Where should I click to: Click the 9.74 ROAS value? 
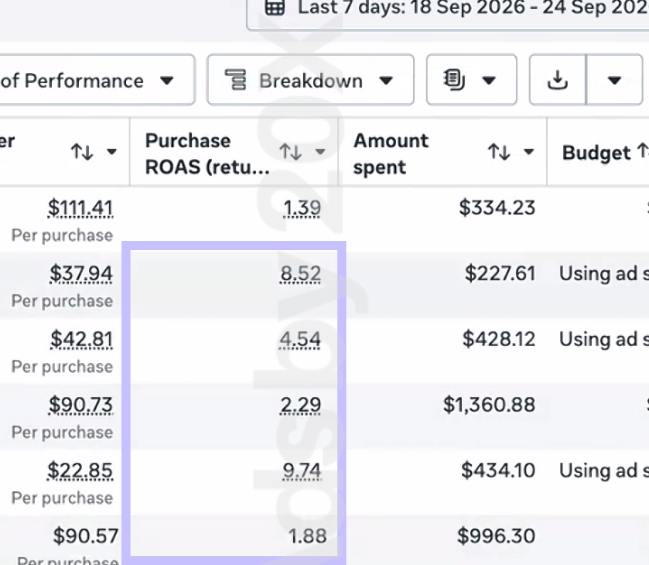302,471
